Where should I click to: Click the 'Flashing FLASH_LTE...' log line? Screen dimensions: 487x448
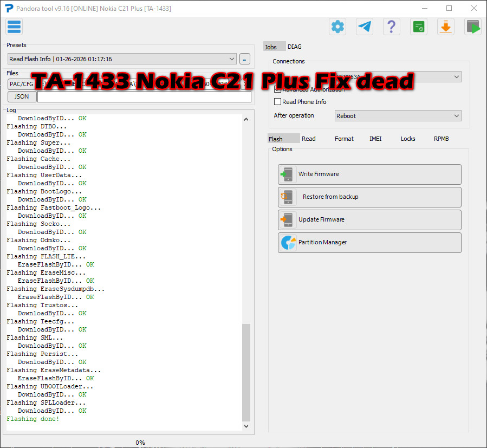coord(46,256)
